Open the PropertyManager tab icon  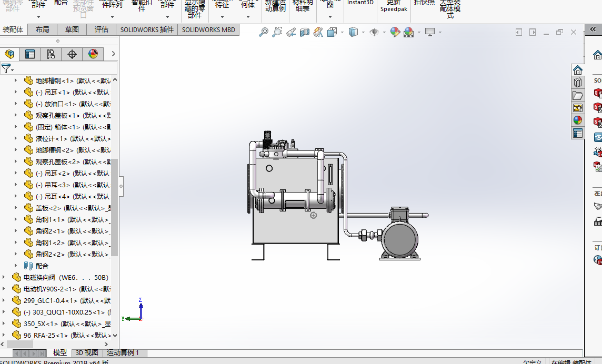pos(30,54)
